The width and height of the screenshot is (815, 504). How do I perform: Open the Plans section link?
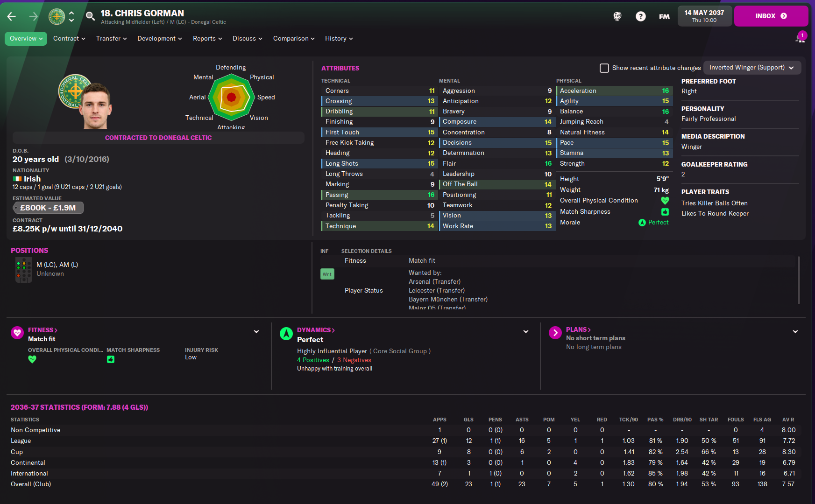pyautogui.click(x=578, y=329)
